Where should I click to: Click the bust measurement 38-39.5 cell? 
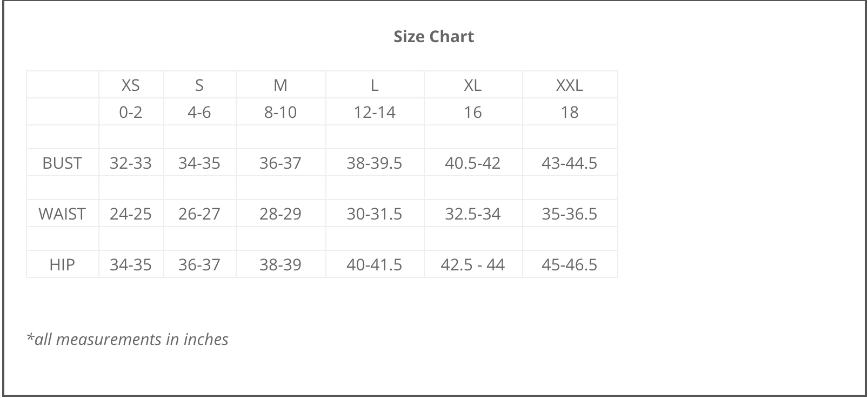(x=375, y=163)
